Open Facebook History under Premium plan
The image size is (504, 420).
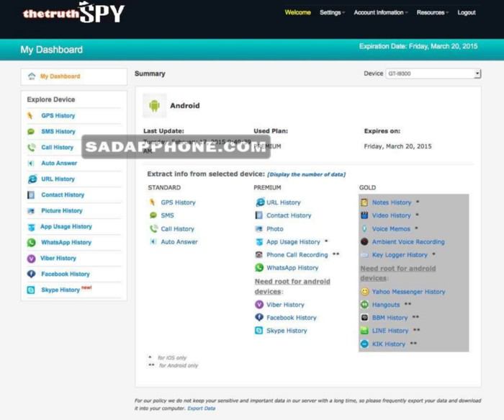291,318
